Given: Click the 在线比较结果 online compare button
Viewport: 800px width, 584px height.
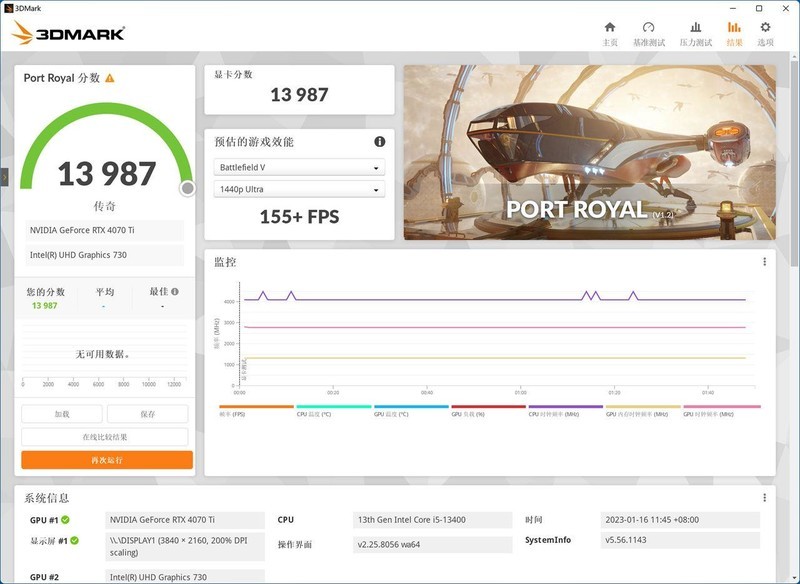Looking at the screenshot, I should (104, 434).
